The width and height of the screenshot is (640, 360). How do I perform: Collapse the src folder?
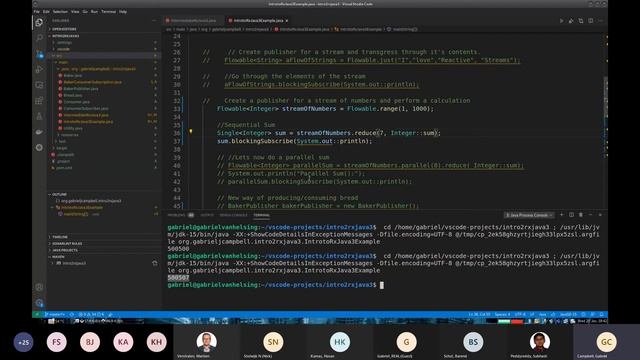coord(104,56)
